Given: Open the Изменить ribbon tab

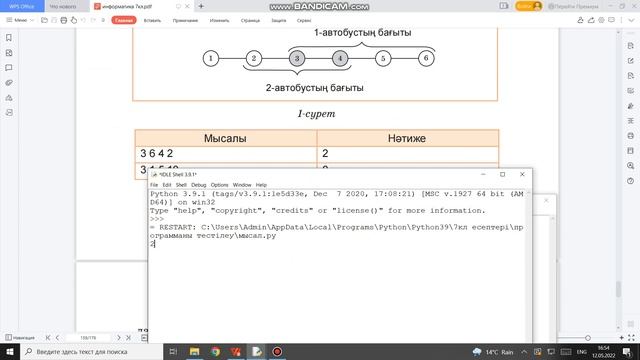Looking at the screenshot, I should [x=220, y=20].
